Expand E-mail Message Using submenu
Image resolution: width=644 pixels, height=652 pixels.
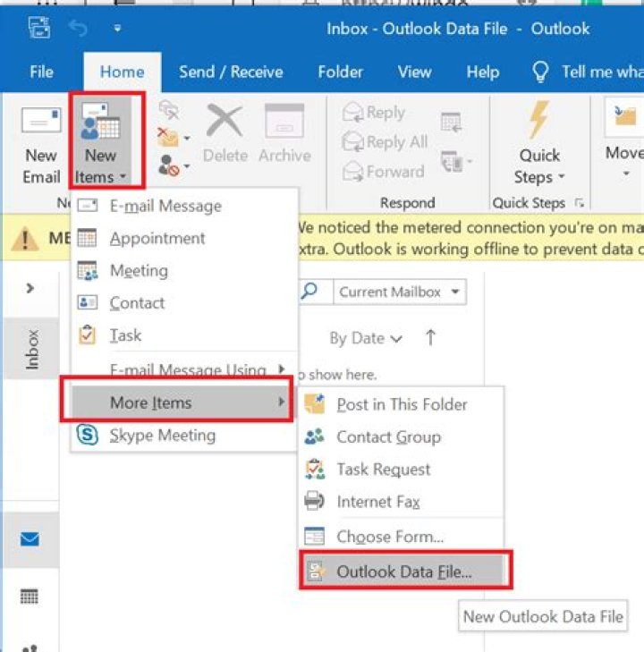pos(184,368)
